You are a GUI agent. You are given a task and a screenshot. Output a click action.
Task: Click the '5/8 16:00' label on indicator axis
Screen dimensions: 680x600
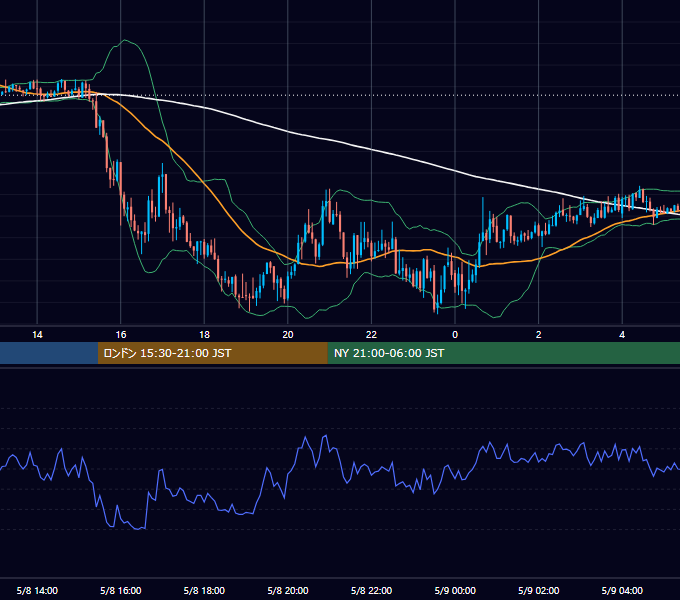point(121,590)
